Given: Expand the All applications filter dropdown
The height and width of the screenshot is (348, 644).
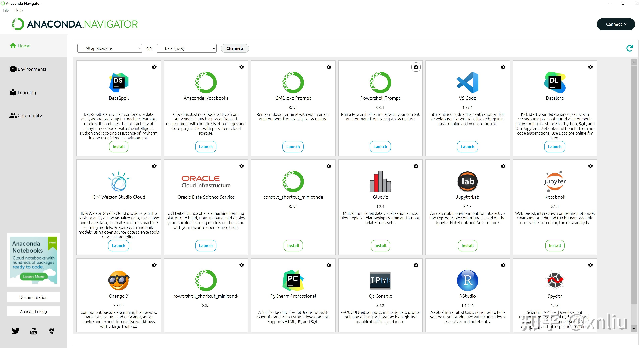Looking at the screenshot, I should pyautogui.click(x=110, y=48).
